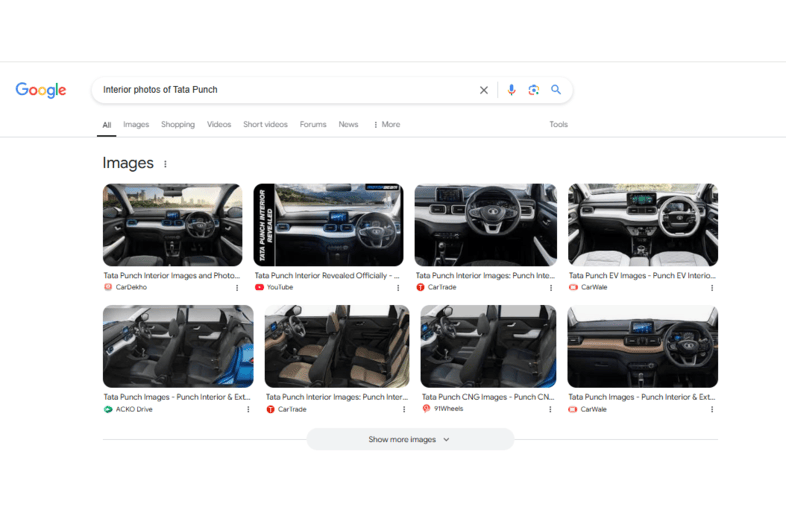This screenshot has height=515, width=786.
Task: Open three-dot menu for 91Wheels result
Action: pos(550,409)
